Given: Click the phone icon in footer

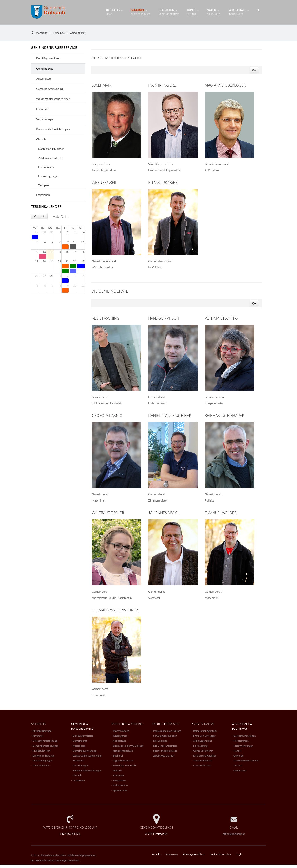Looking at the screenshot, I should point(70,818).
